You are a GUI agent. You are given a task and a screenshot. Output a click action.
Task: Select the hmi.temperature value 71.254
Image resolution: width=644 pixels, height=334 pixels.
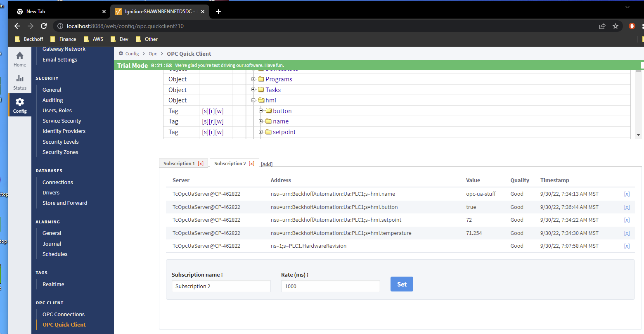click(474, 233)
